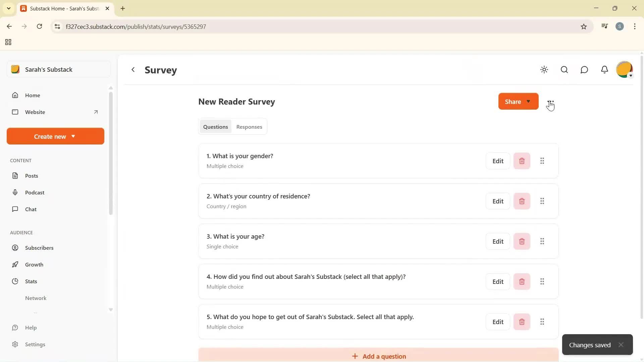Select the Substack Home browser tab
This screenshot has height=362, width=644.
pos(62,8)
